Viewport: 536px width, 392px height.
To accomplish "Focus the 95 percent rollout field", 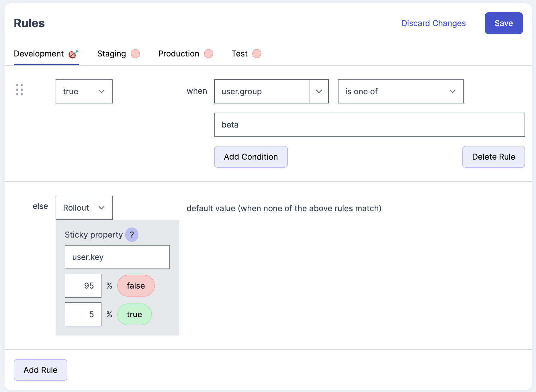I will 83,286.
